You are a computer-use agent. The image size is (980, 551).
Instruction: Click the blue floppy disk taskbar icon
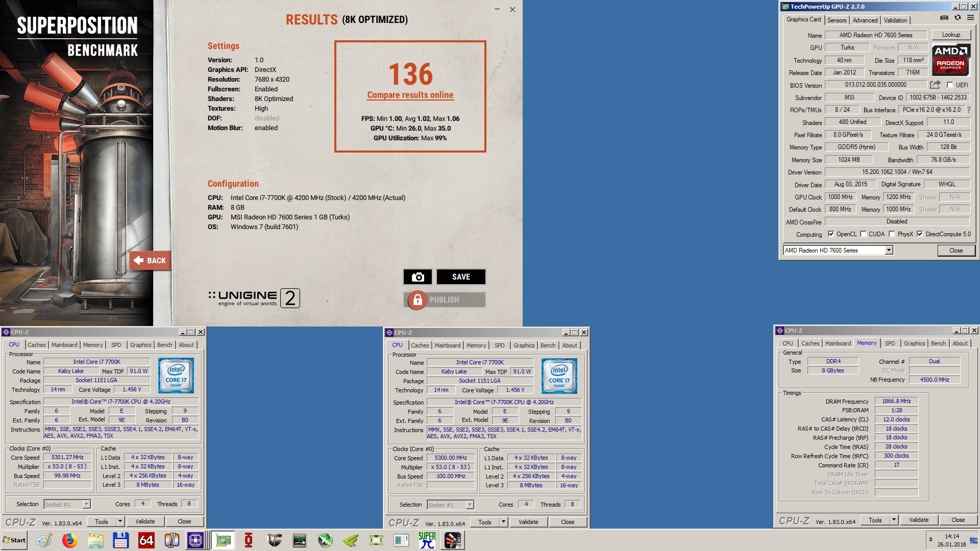pos(120,540)
